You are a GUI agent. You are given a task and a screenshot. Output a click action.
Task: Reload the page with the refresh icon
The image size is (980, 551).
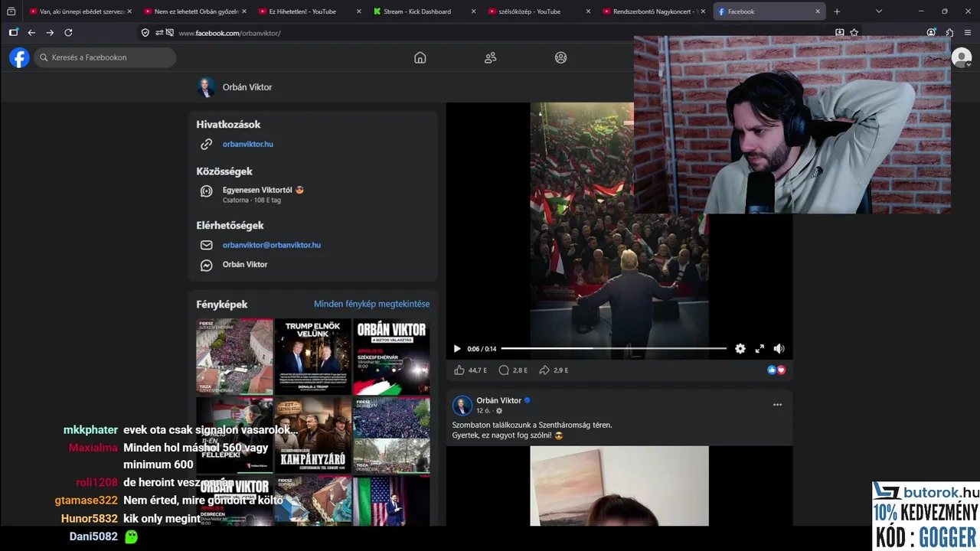coord(68,33)
